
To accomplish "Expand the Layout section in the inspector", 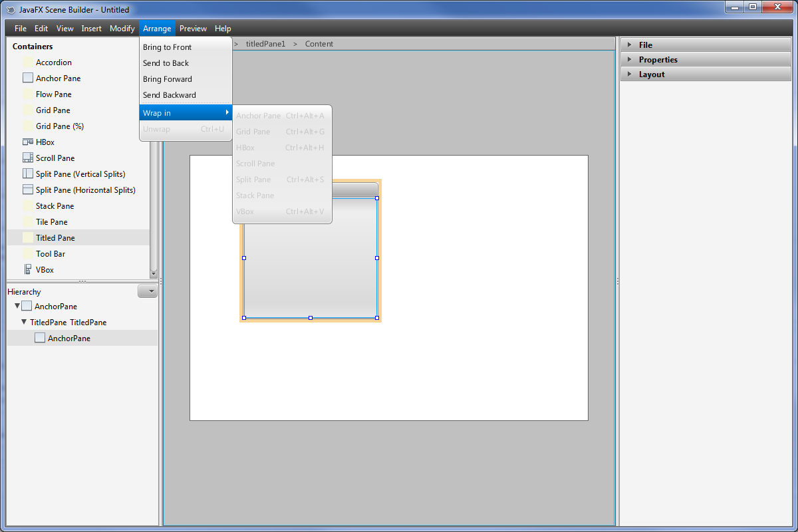I will 629,74.
